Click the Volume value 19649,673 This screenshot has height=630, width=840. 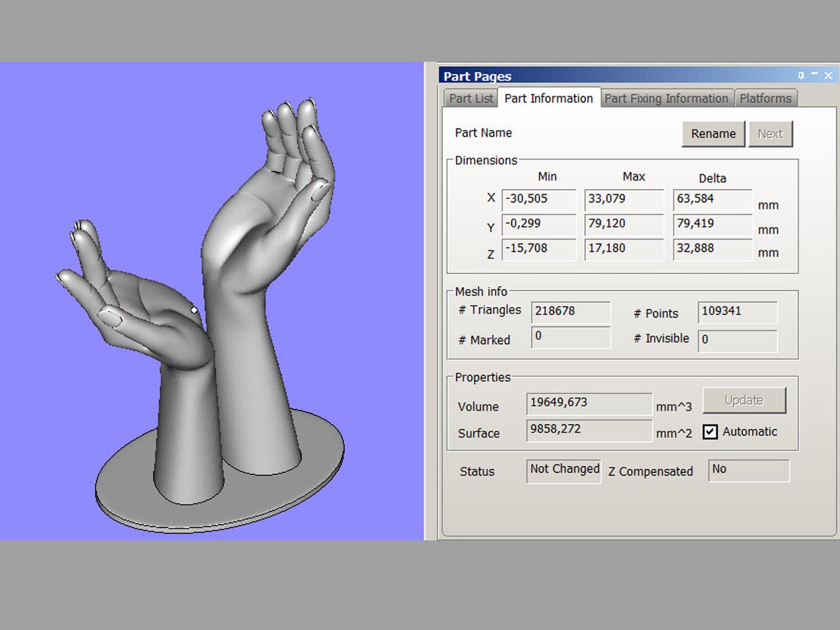589,404
